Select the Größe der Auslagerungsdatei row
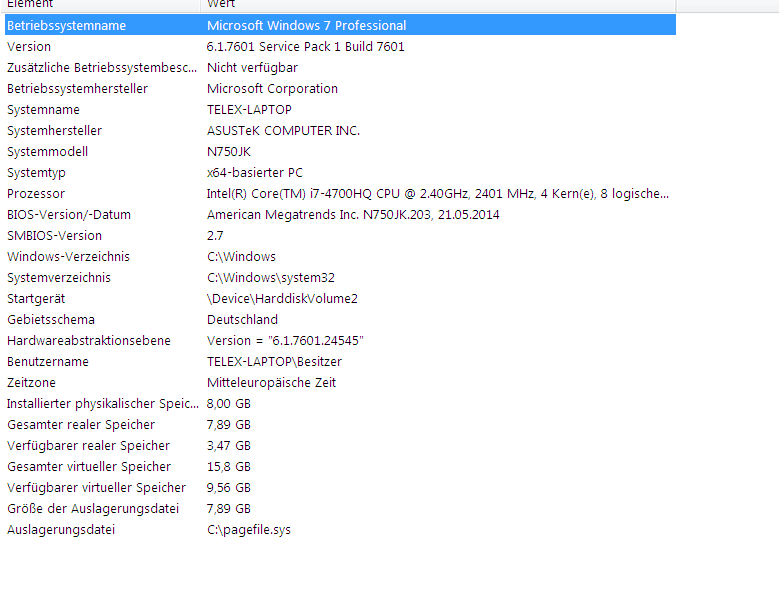The image size is (779, 615). coord(340,509)
